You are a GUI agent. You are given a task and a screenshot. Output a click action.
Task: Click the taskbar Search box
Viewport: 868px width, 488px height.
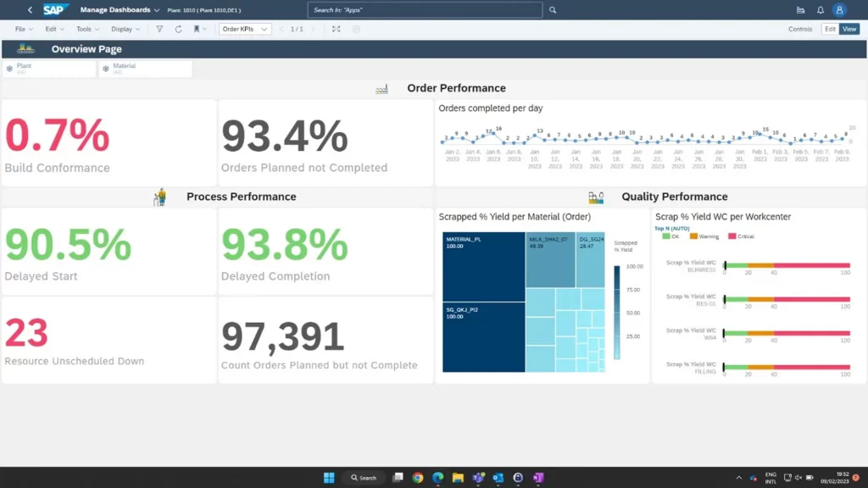364,478
